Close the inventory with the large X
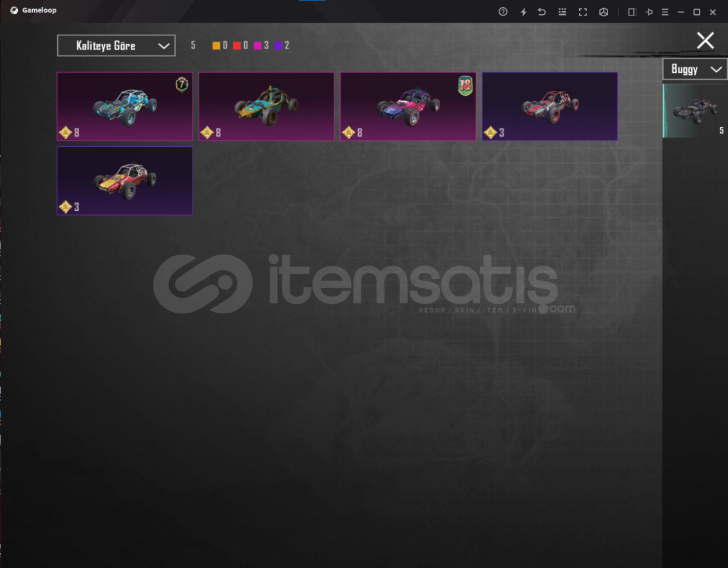The image size is (728, 568). point(705,41)
